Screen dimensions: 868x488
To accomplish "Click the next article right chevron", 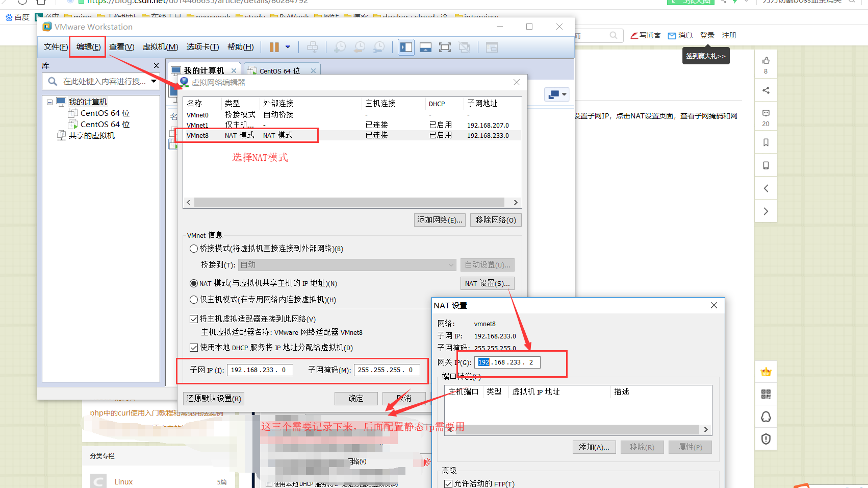I will tap(766, 211).
